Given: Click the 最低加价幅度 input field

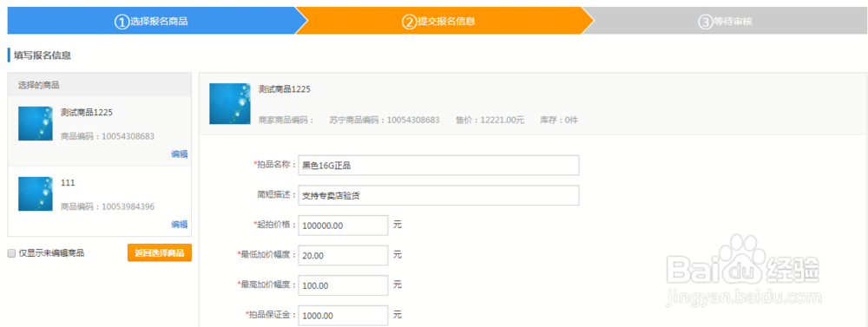Looking at the screenshot, I should (x=343, y=255).
